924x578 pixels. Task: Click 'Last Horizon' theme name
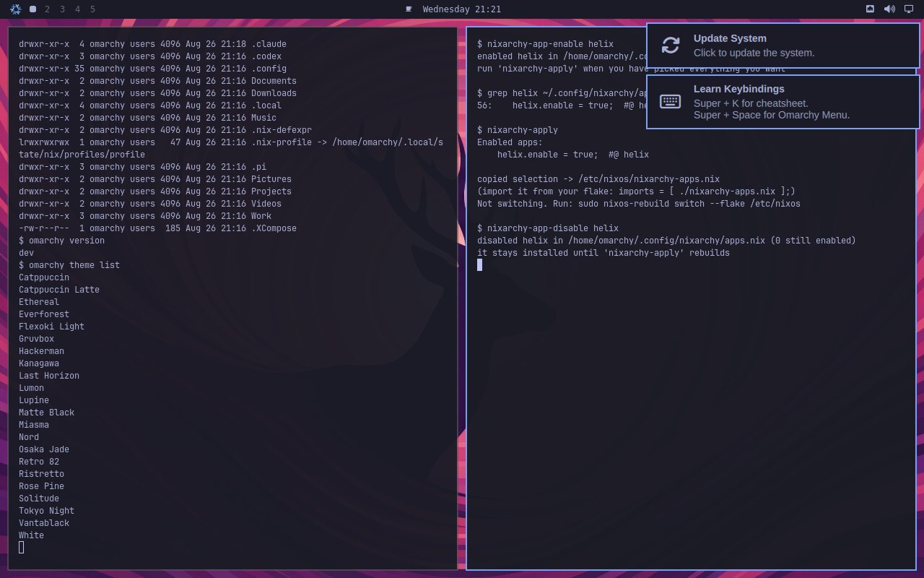click(x=49, y=376)
